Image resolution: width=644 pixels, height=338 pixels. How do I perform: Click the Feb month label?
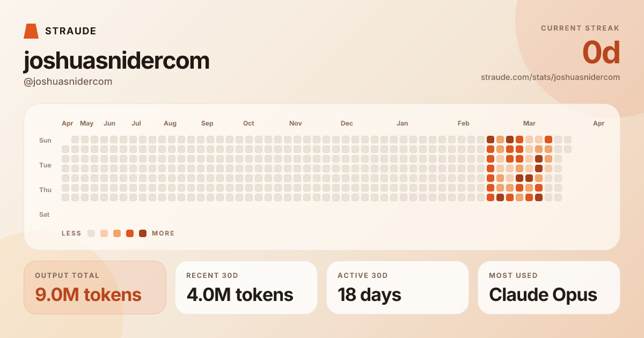click(x=464, y=123)
